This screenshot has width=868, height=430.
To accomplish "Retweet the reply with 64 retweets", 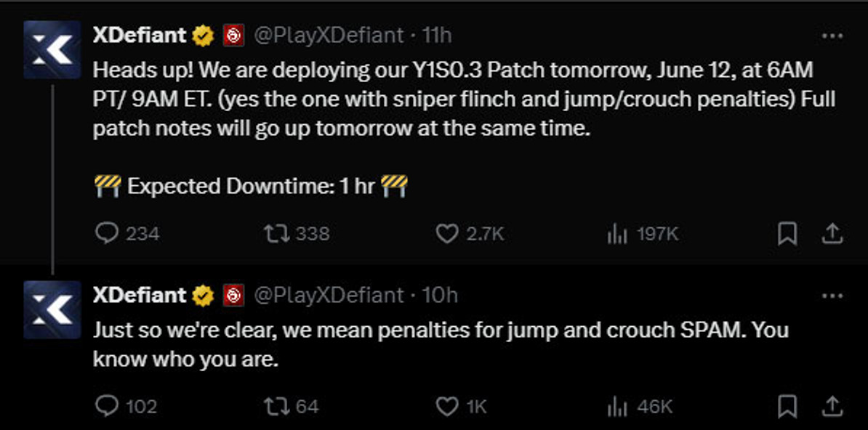I will tap(292, 407).
